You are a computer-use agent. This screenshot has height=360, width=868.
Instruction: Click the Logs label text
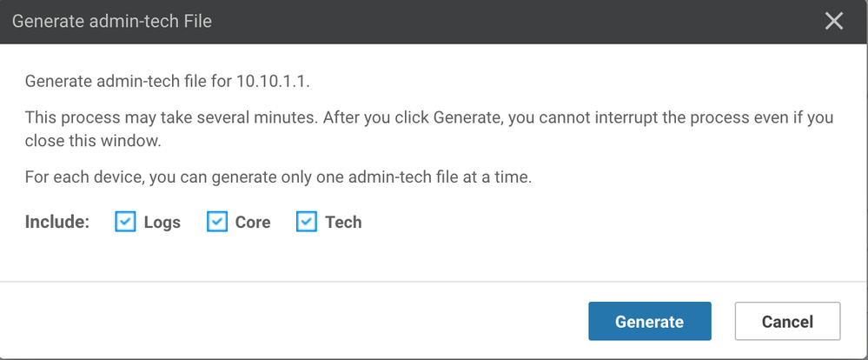tap(162, 223)
